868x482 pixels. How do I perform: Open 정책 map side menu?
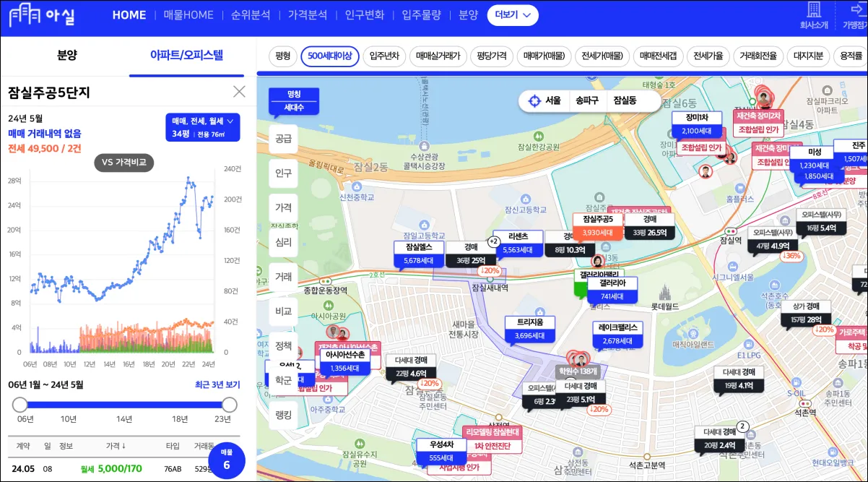point(283,346)
